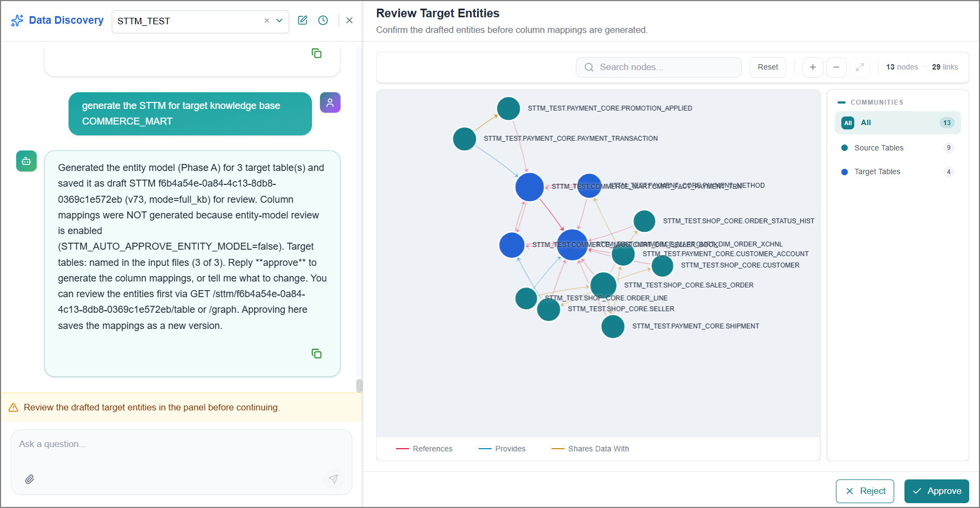Image resolution: width=980 pixels, height=508 pixels.
Task: Select the SHOP_CORE.CUSTOMER graph node
Action: (663, 265)
